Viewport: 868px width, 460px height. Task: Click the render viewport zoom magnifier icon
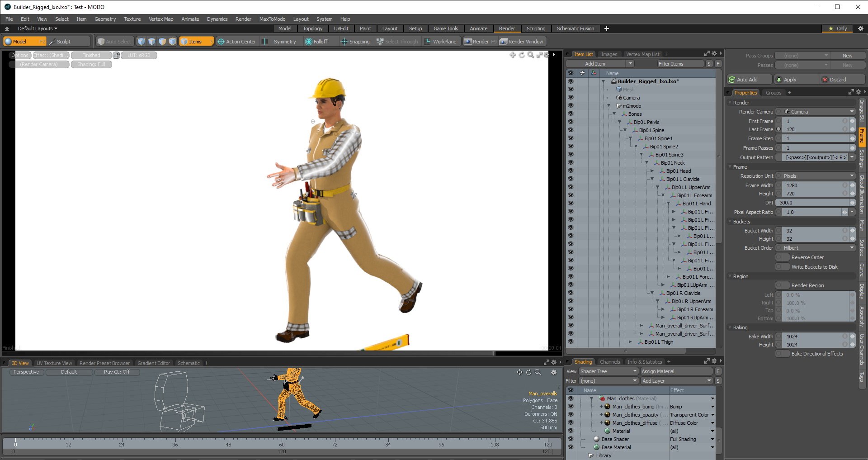pos(531,55)
